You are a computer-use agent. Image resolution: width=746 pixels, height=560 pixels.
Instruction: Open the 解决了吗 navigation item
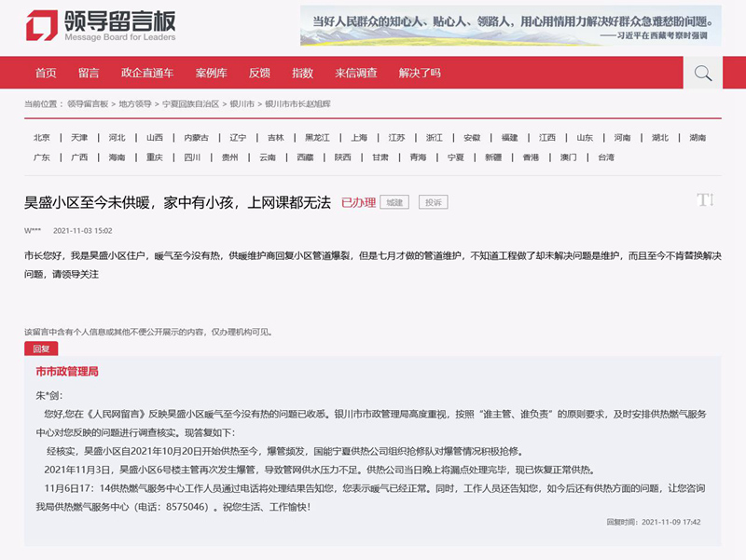point(420,73)
